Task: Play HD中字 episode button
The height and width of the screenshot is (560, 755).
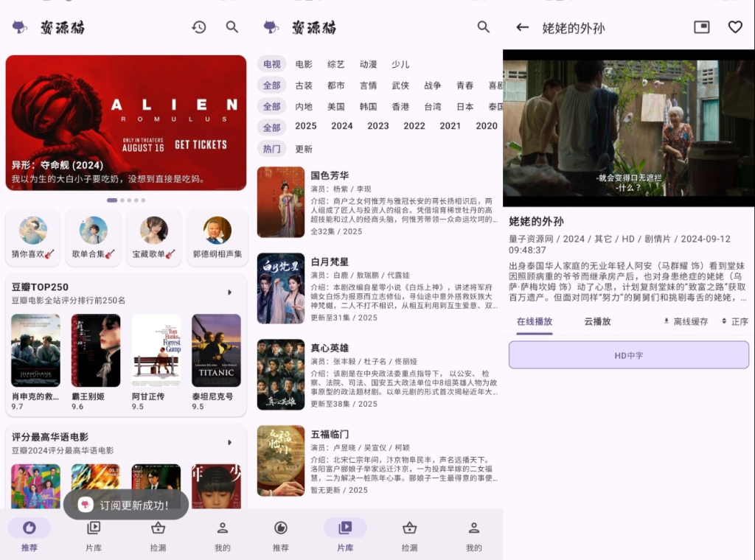Action: click(629, 355)
